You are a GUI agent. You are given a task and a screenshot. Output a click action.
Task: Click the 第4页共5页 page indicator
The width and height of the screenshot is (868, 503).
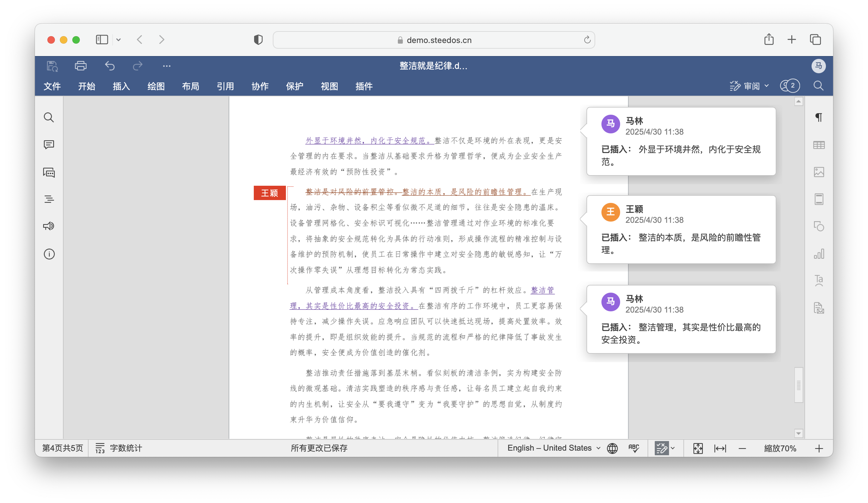[x=62, y=448]
